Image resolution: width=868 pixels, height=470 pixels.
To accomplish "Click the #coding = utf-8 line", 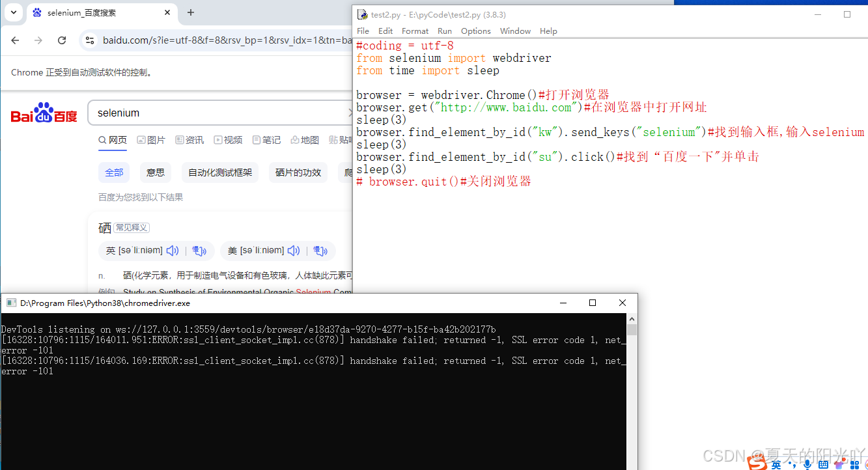I will 405,46.
